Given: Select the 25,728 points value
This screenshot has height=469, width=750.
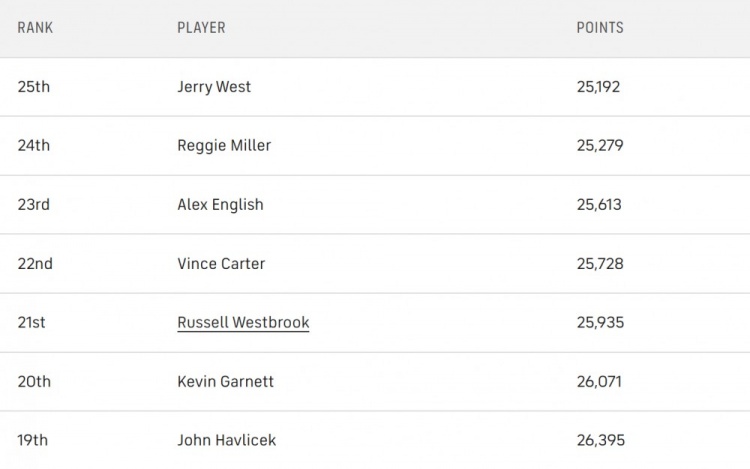Looking at the screenshot, I should 600,264.
